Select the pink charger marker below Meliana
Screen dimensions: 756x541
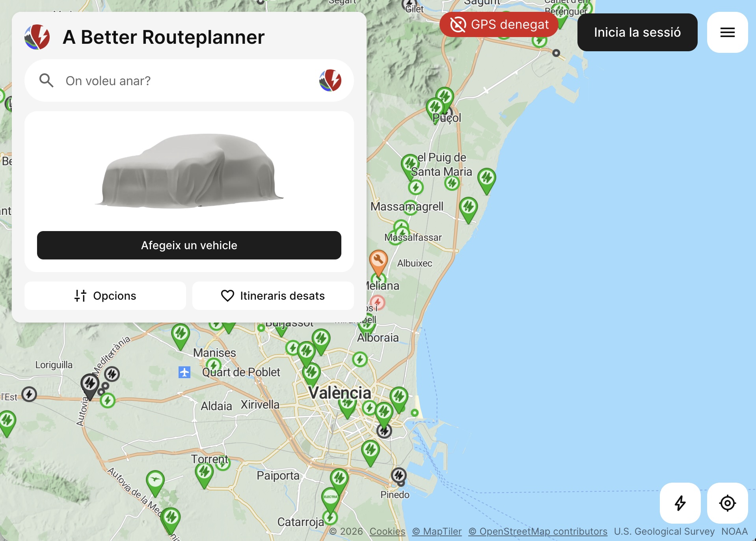(x=378, y=303)
